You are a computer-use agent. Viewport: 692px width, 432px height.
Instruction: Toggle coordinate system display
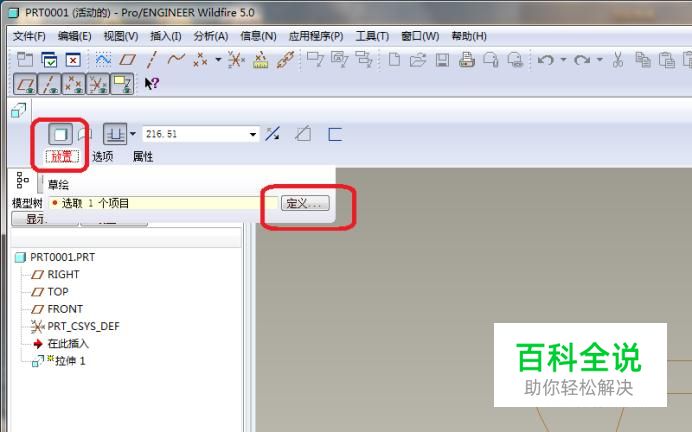(98, 84)
